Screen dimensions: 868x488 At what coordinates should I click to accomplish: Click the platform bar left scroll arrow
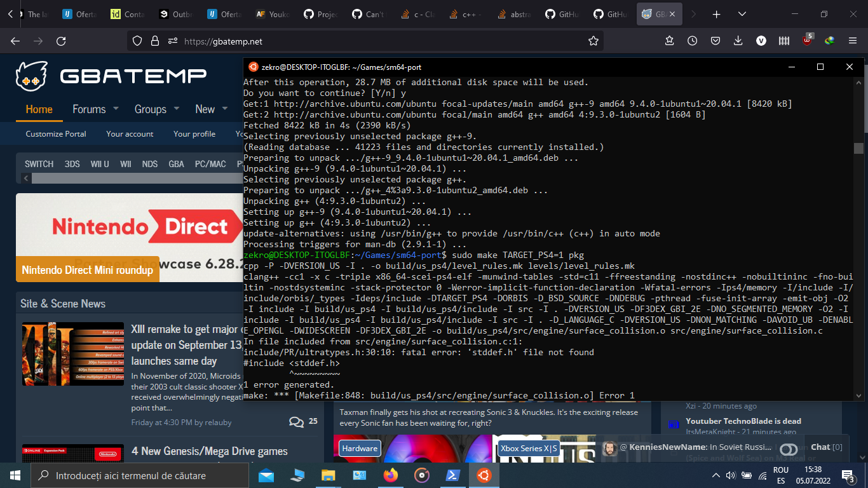27,179
